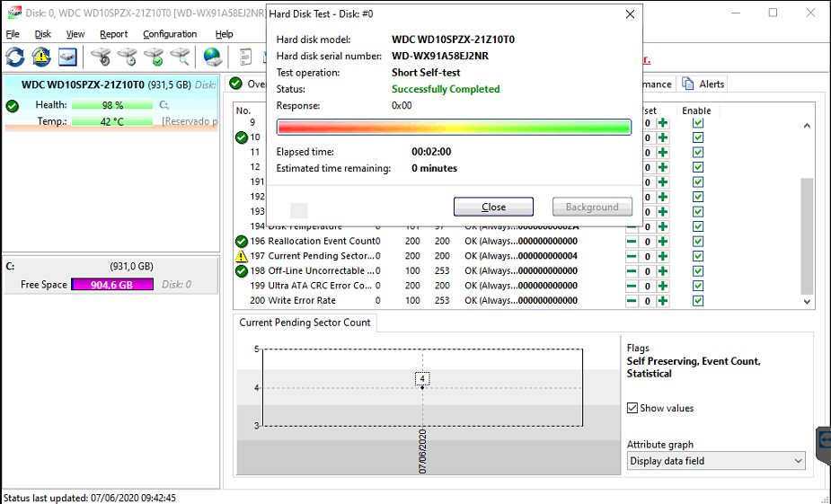Toggle Enable checkbox for Write Error Rate
The height and width of the screenshot is (504, 831).
[698, 301]
